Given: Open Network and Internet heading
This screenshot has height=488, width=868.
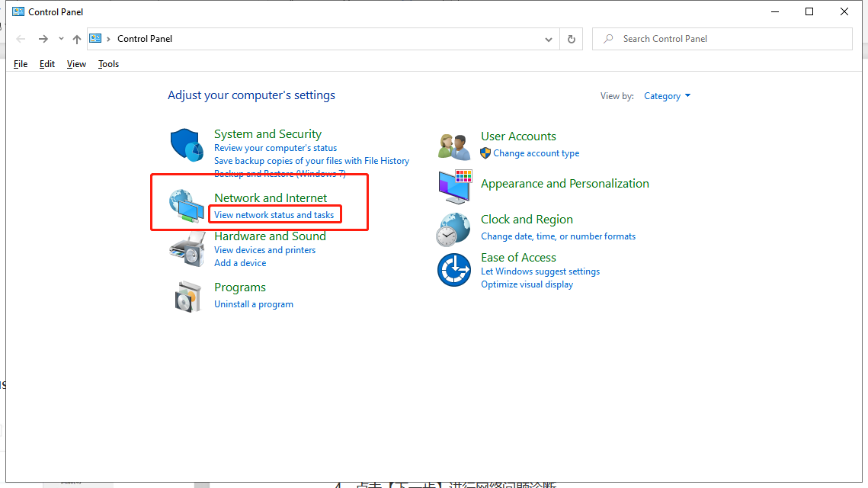Looking at the screenshot, I should click(271, 197).
